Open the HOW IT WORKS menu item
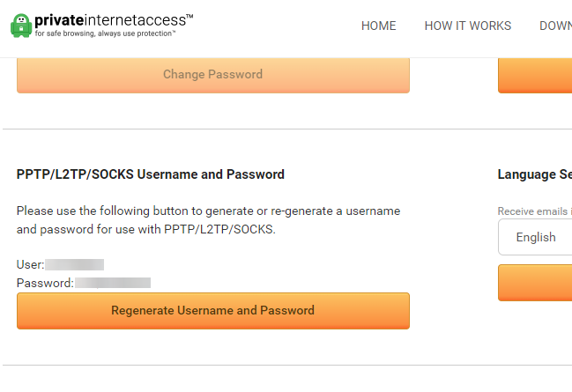Screen dimensions: 572x392 point(468,26)
